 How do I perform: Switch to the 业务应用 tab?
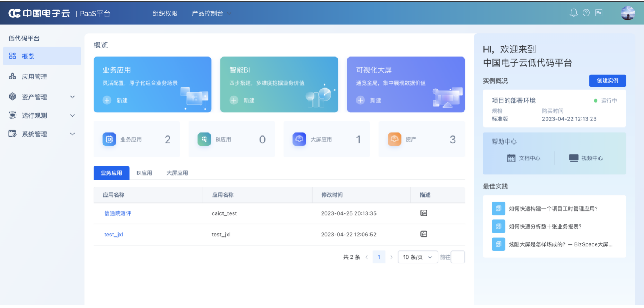click(x=111, y=173)
